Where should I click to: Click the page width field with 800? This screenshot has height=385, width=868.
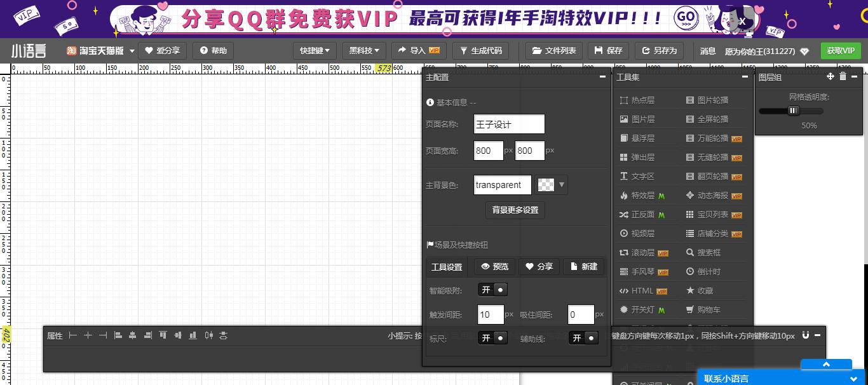coord(489,151)
